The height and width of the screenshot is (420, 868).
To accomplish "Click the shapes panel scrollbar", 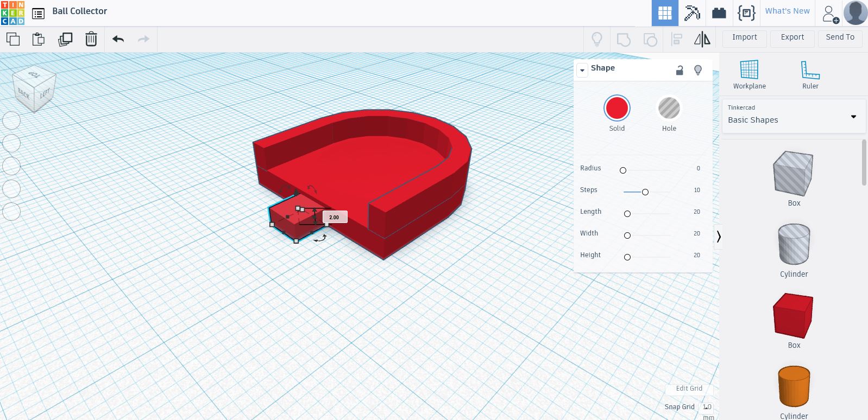I will pos(864,163).
